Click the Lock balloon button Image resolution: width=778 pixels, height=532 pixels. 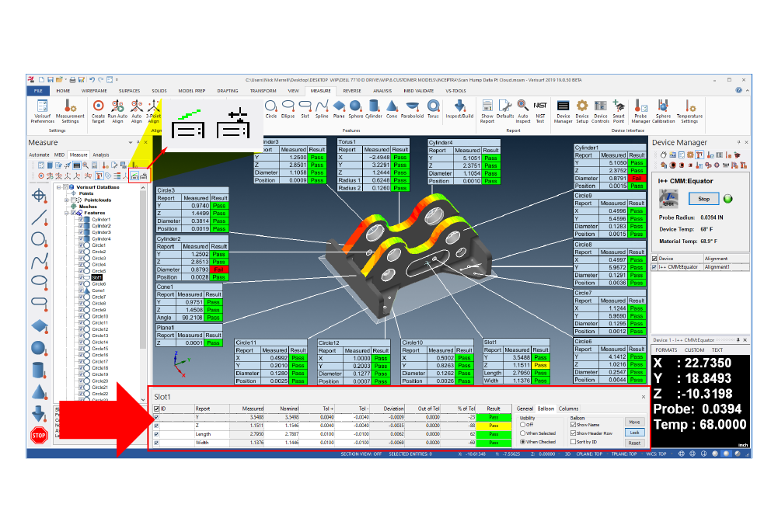point(634,433)
